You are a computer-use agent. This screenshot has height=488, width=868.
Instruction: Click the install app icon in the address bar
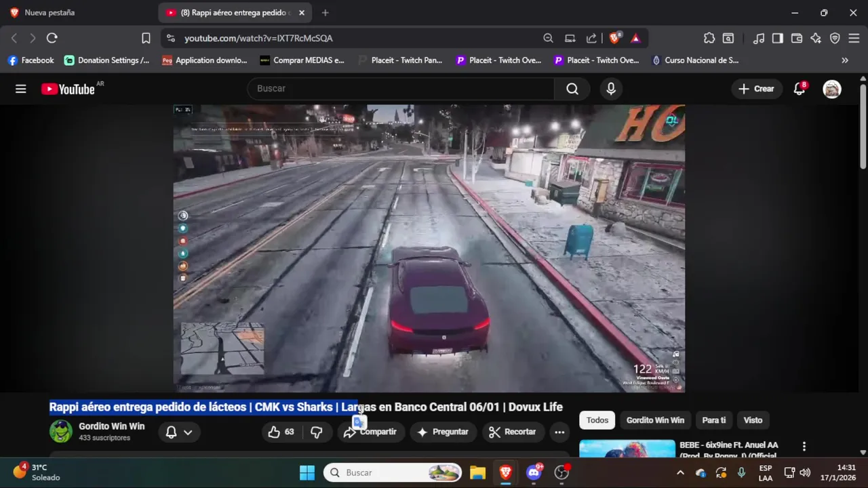[570, 39]
